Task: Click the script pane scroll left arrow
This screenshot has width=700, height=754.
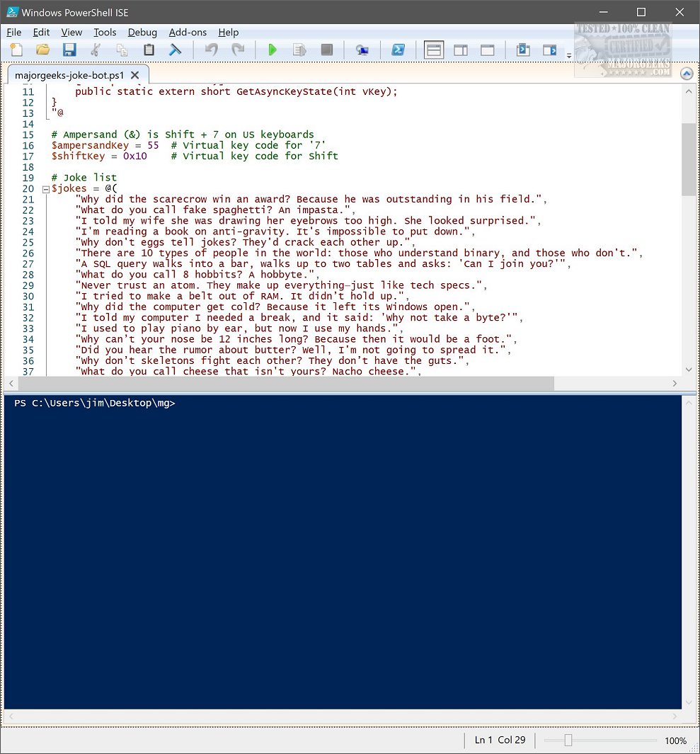Action: 11,383
